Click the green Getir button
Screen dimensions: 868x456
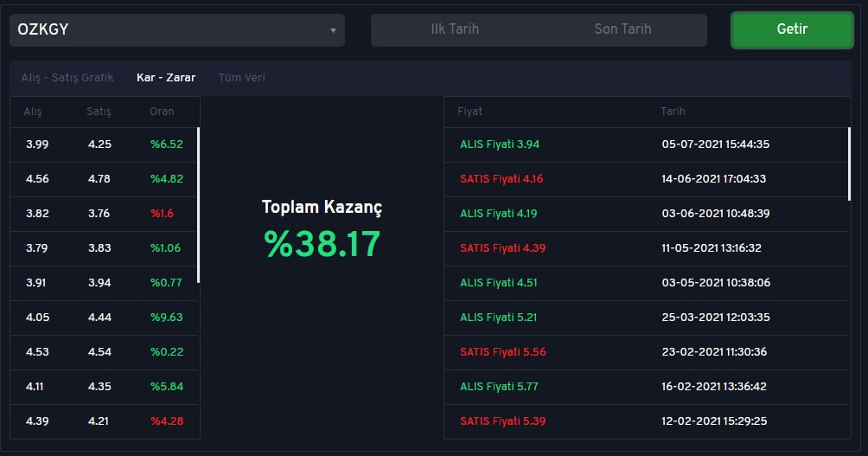pyautogui.click(x=792, y=30)
